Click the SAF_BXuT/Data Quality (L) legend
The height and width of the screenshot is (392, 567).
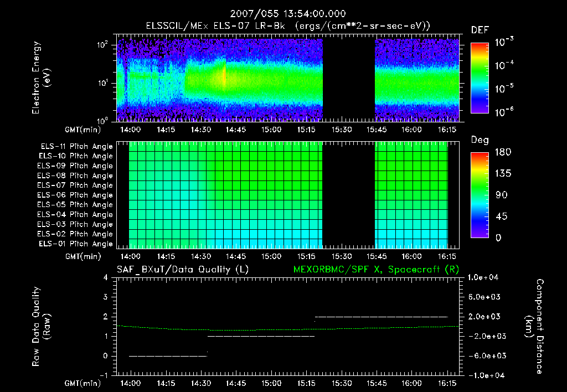tap(183, 270)
